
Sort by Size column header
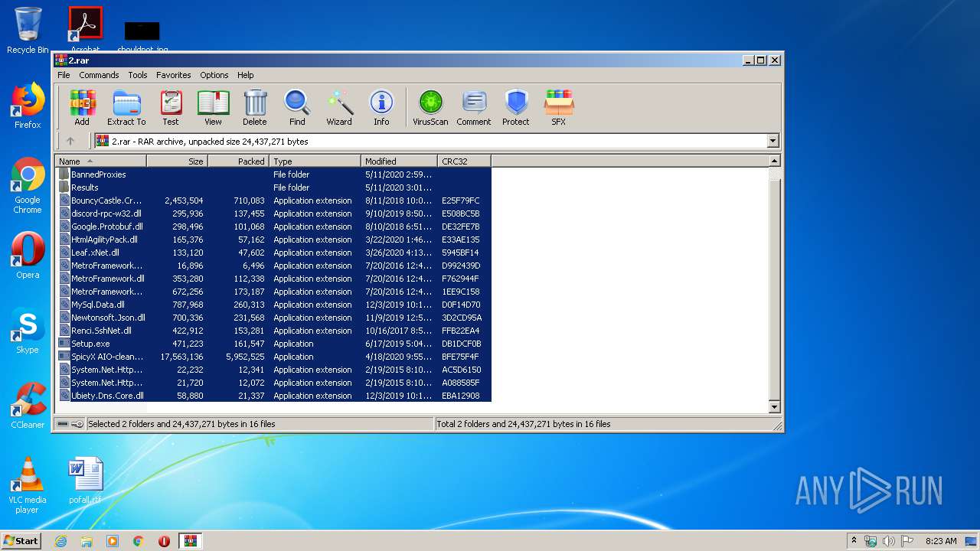coord(177,161)
